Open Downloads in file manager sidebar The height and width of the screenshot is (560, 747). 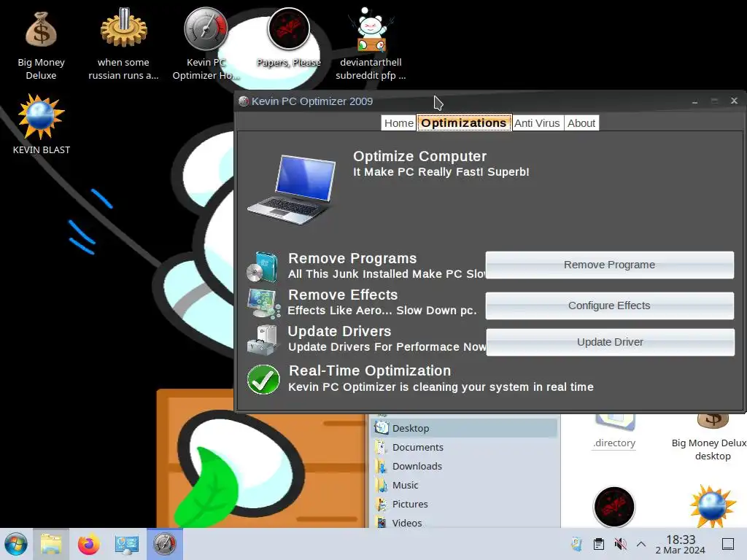464,466
